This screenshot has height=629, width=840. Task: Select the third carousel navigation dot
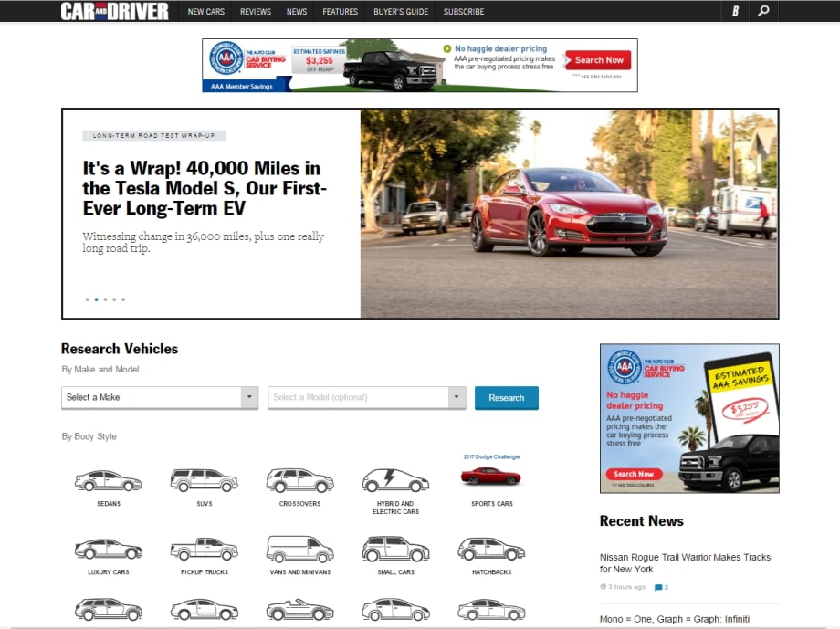[x=105, y=299]
